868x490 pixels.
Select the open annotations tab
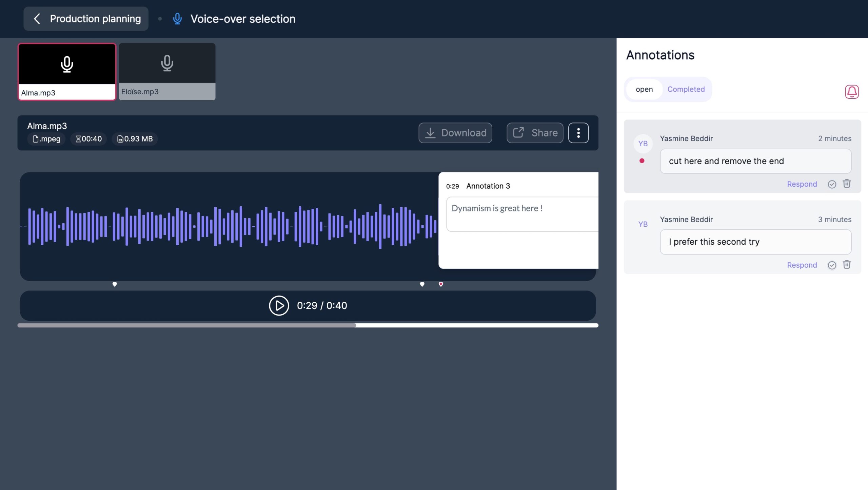tap(644, 89)
